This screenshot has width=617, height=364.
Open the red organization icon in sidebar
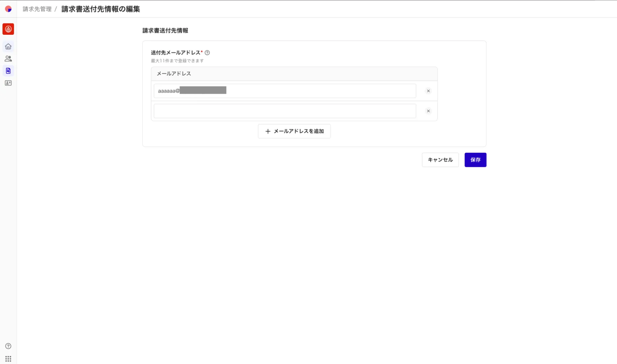[x=8, y=29]
